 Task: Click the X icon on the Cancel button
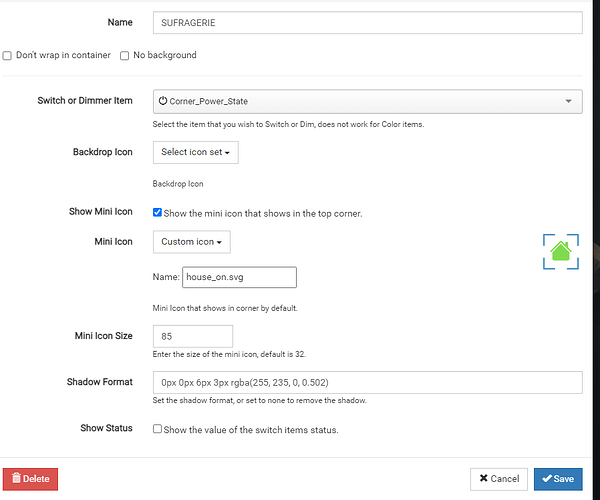click(x=482, y=479)
